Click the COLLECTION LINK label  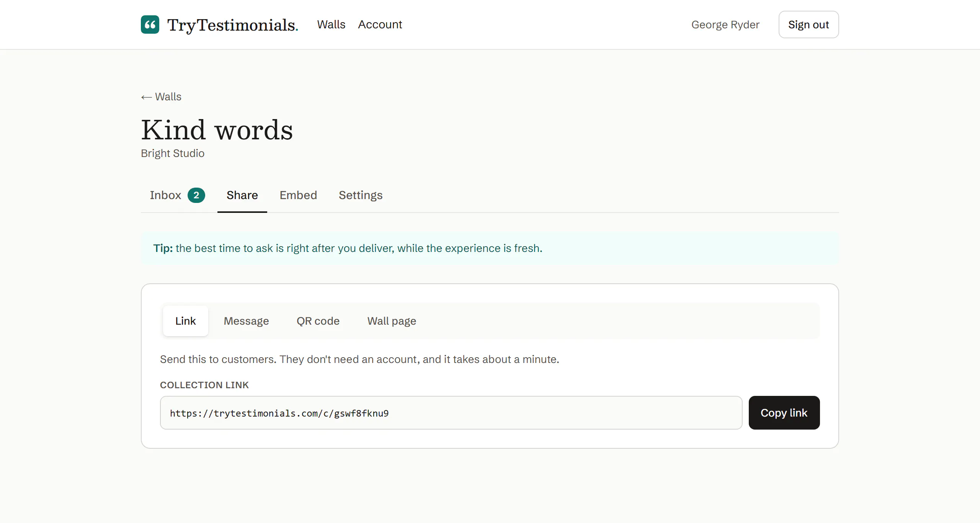tap(204, 385)
